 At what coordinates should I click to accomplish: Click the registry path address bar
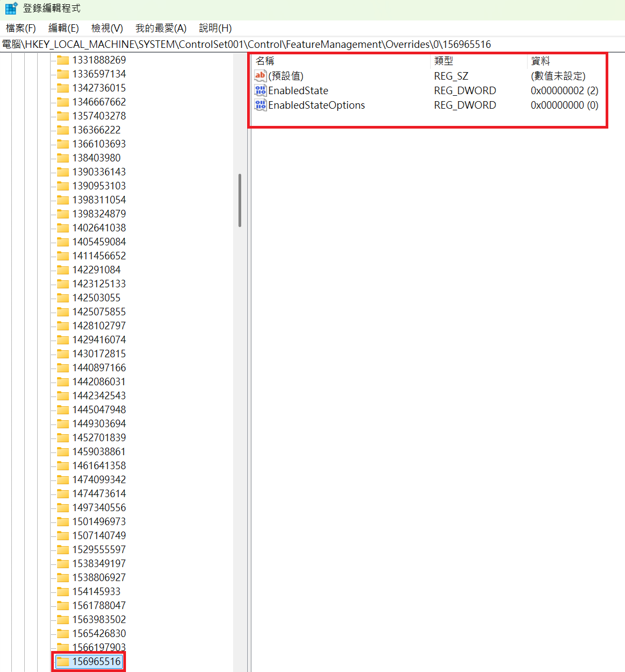point(312,44)
